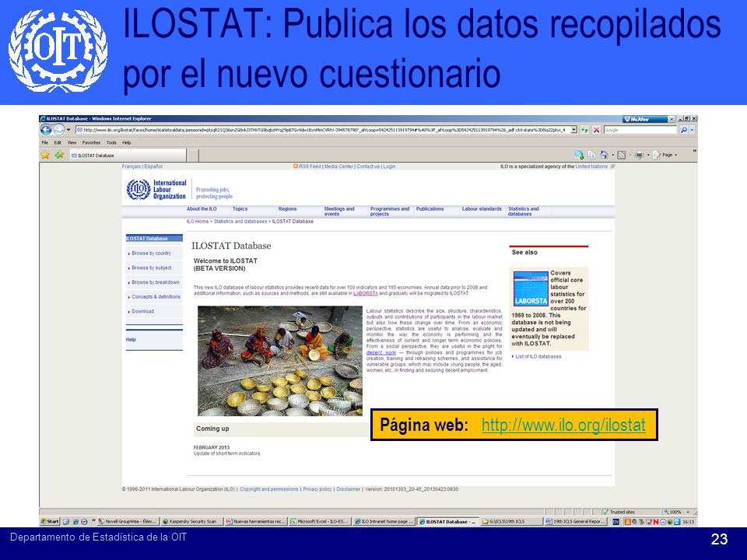Viewport: 747px width, 560px height.
Task: Open the McAfee toolbar dropdown
Action: click(x=672, y=119)
